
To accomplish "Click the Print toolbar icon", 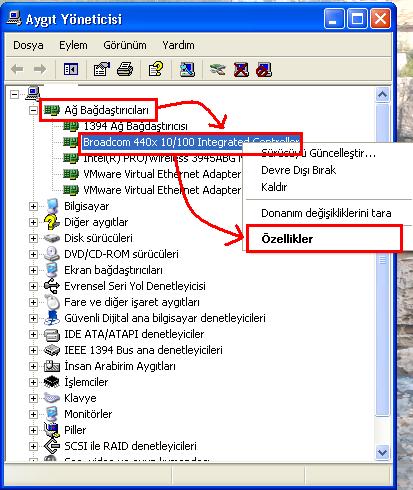I will (125, 69).
